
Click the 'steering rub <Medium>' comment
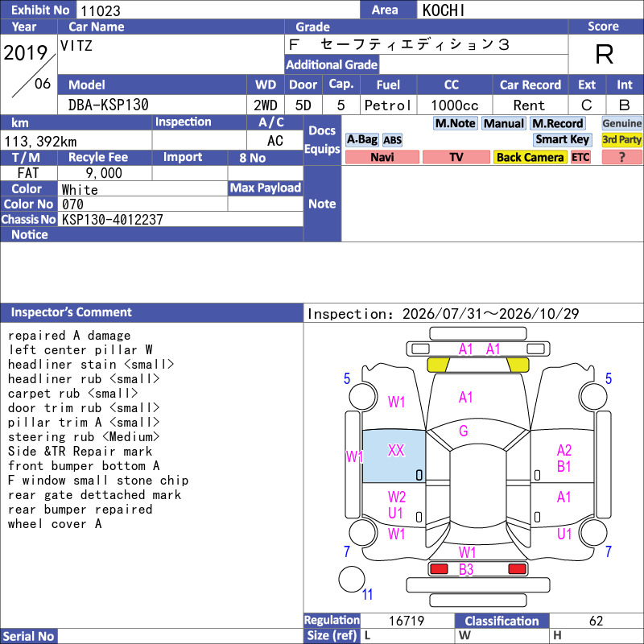84,437
